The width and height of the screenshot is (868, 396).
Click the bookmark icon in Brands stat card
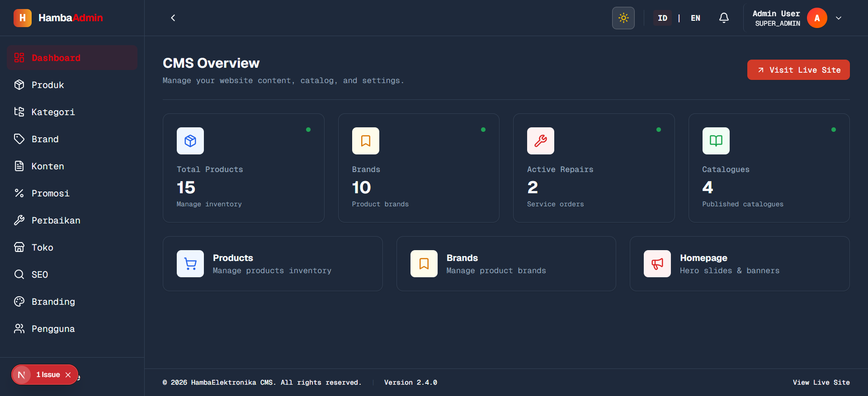click(366, 141)
